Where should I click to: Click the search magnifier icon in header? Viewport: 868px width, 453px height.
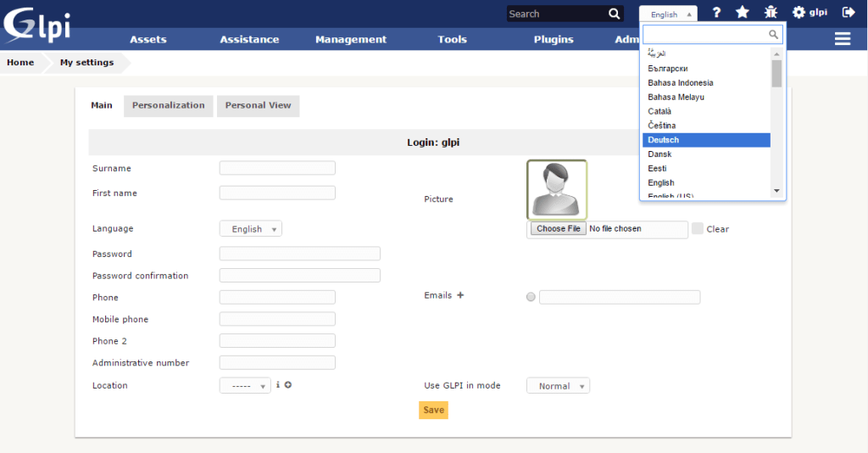click(615, 14)
